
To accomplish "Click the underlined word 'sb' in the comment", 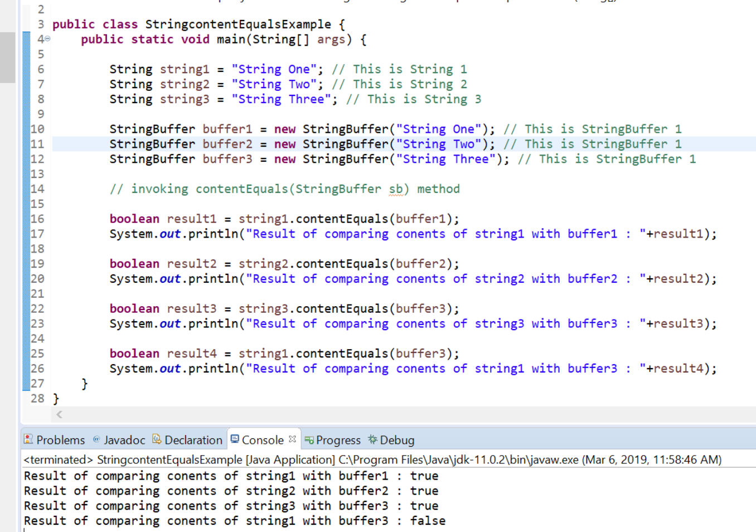I will (395, 190).
